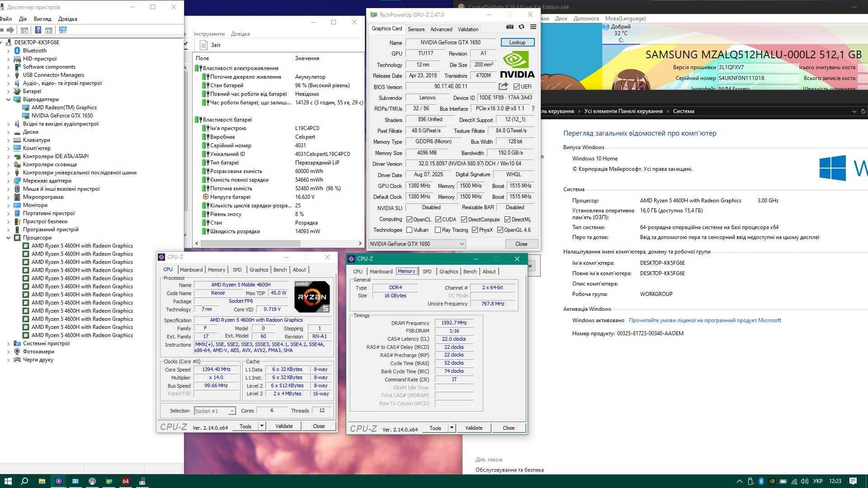
Task: Click GPU-Z refresh icon
Action: [x=521, y=27]
